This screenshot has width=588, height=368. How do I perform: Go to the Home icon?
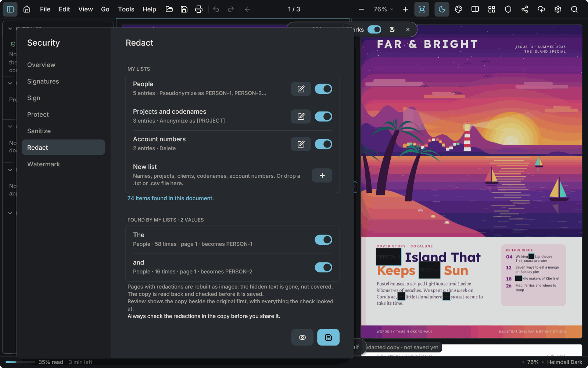tap(27, 9)
